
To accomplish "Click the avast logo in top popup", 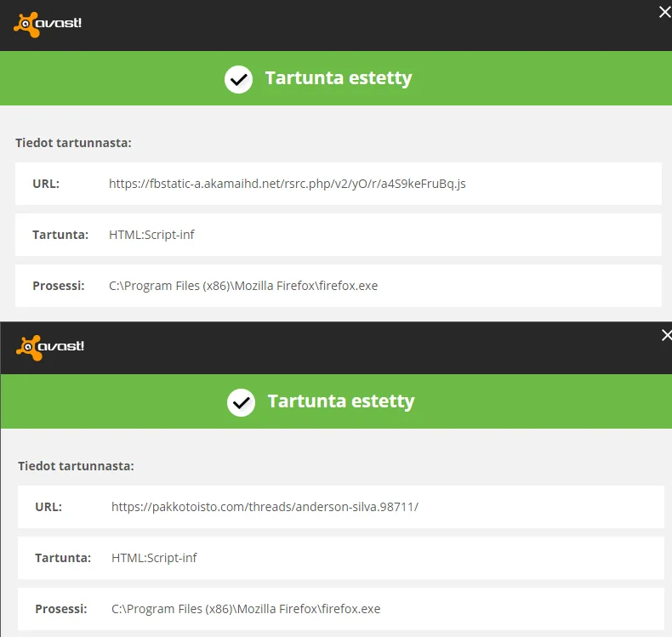I will coord(47,24).
